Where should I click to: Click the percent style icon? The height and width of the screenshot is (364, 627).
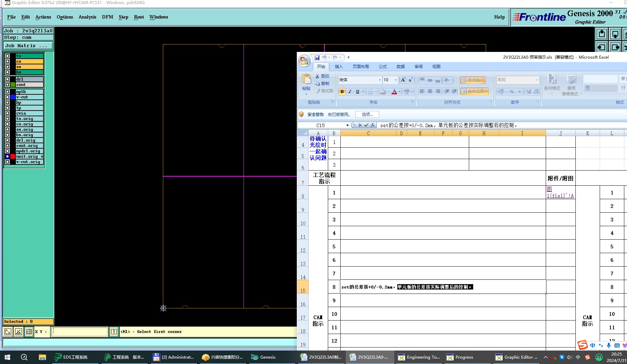pos(512,92)
